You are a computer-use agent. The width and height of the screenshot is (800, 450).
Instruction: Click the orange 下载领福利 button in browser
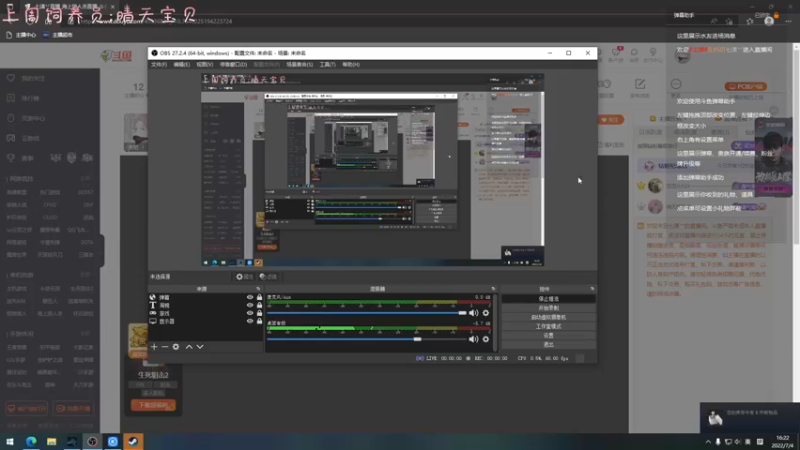click(x=153, y=405)
